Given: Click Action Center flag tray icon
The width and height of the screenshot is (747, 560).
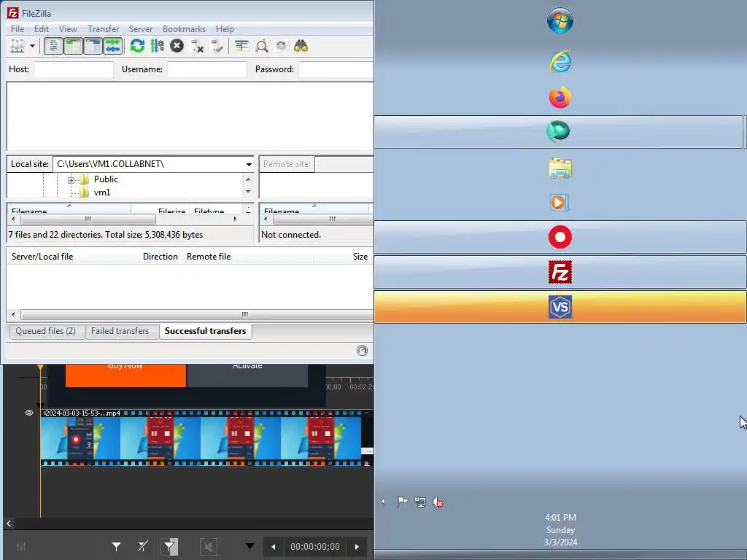Looking at the screenshot, I should point(402,502).
